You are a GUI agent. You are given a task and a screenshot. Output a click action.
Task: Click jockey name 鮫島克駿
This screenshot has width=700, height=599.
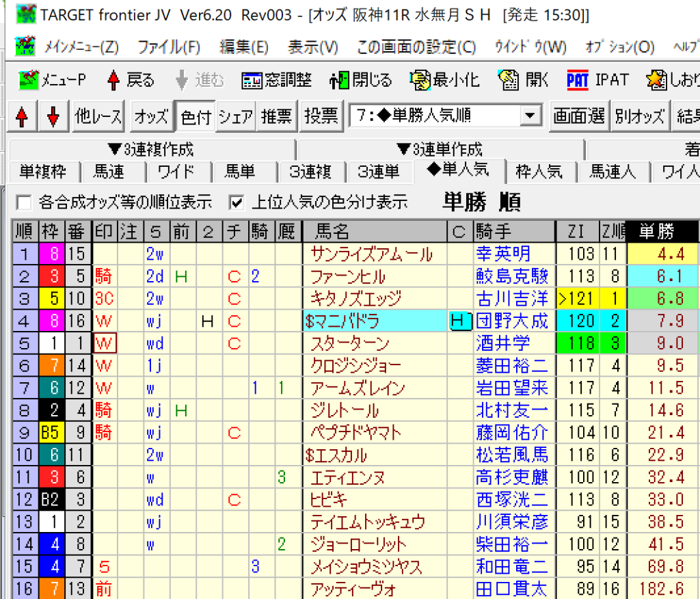(512, 276)
